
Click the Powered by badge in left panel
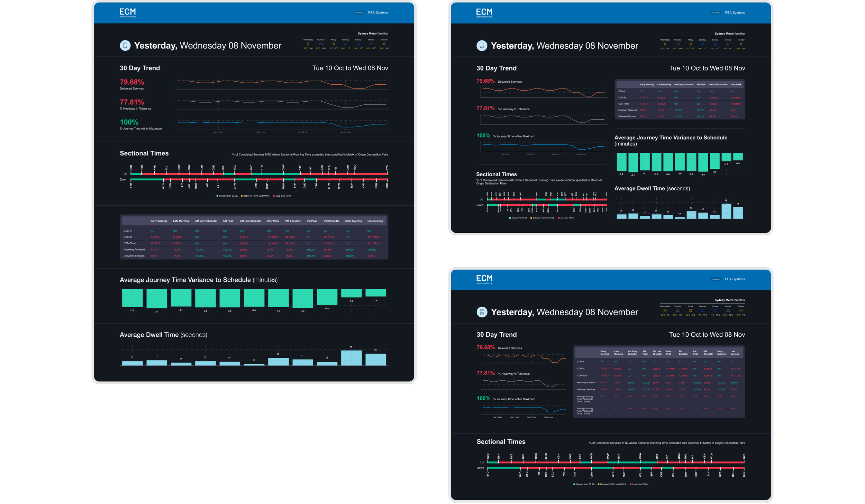coord(359,12)
